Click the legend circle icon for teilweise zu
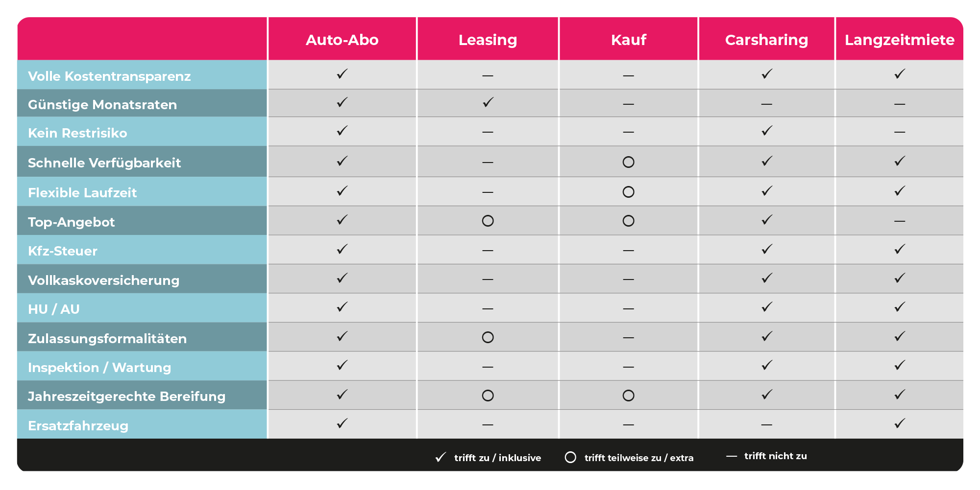 pyautogui.click(x=570, y=457)
